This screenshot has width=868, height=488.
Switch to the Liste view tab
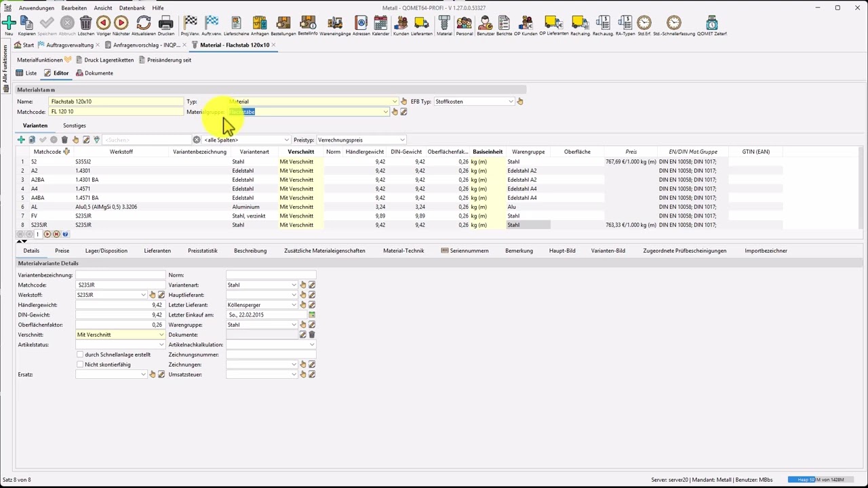coord(26,73)
